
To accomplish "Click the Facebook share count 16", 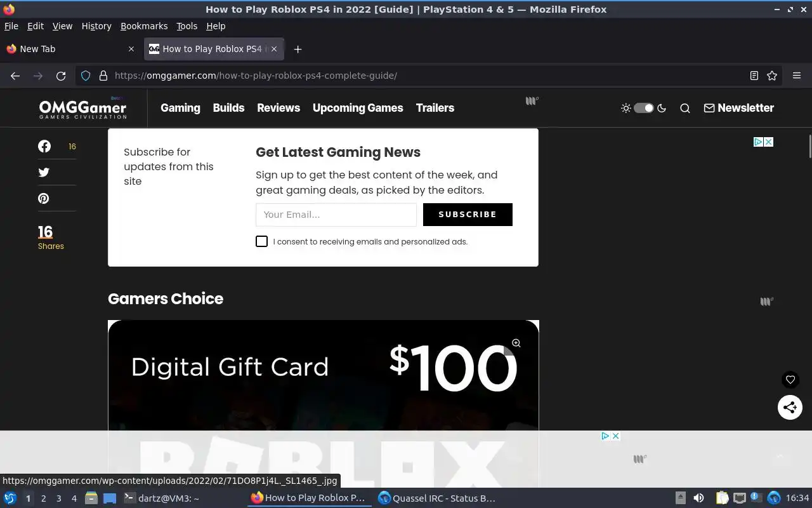I will click(72, 146).
